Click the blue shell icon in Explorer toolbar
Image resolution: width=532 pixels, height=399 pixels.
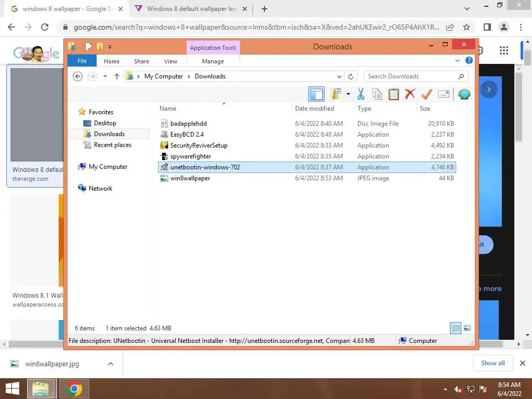coord(464,94)
